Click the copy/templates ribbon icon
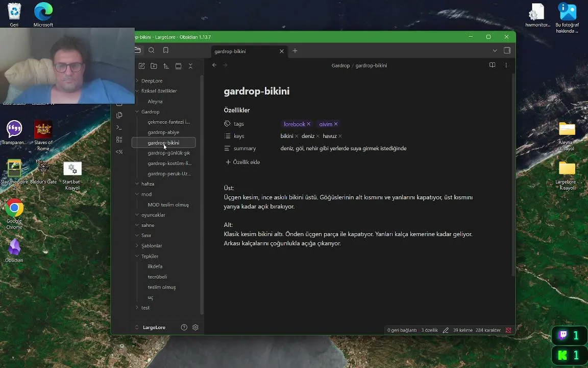The height and width of the screenshot is (368, 588). click(x=119, y=115)
